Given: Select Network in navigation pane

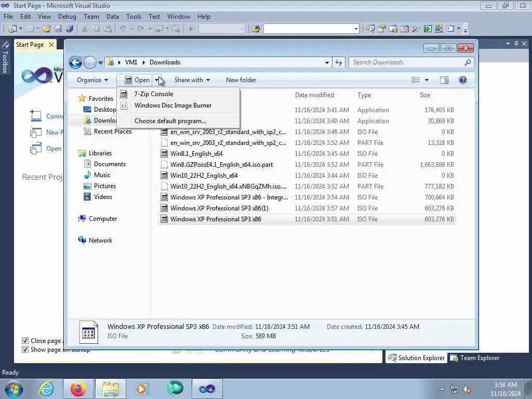Looking at the screenshot, I should coord(96,240).
